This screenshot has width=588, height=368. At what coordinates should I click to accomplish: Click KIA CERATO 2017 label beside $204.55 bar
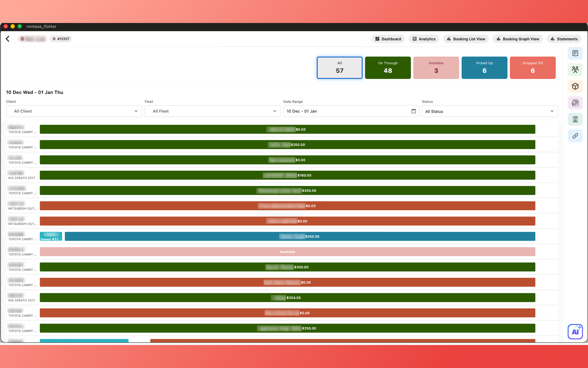click(x=22, y=300)
